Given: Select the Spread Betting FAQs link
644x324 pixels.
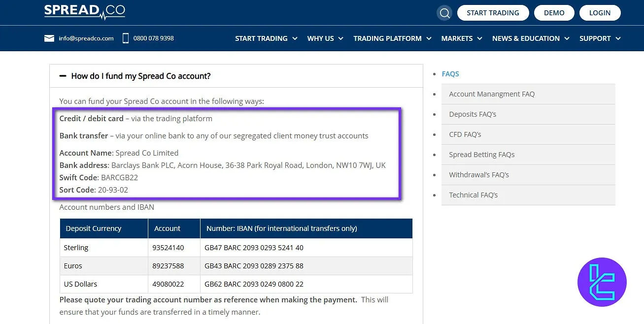Looking at the screenshot, I should pyautogui.click(x=481, y=154).
